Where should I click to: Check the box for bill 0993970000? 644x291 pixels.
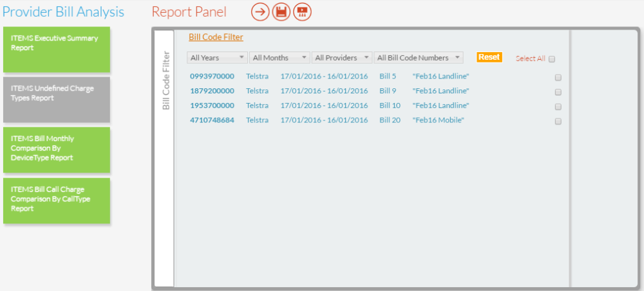[558, 77]
